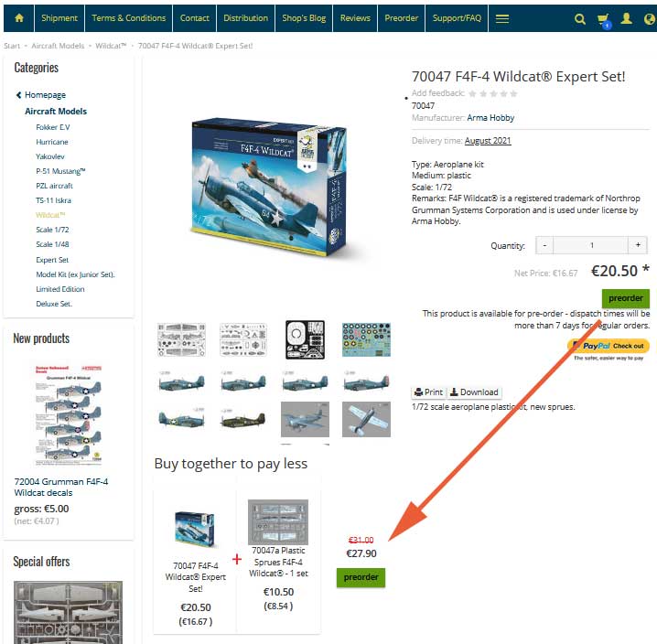
Task: Select Expert Set category
Action: [52, 260]
